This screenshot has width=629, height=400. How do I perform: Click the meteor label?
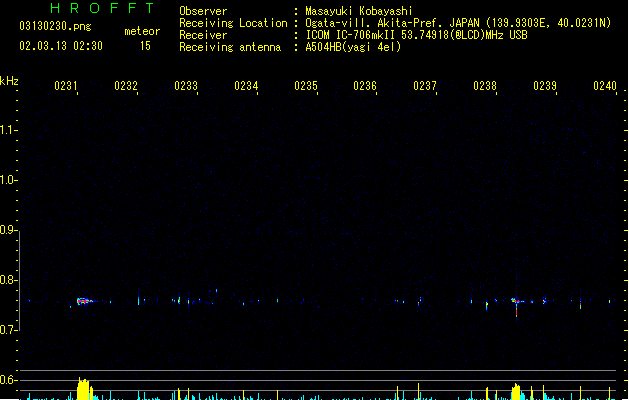click(142, 31)
